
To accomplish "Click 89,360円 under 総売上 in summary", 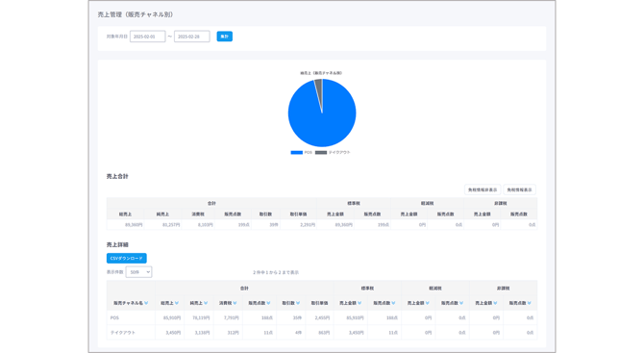I will pos(134,225).
